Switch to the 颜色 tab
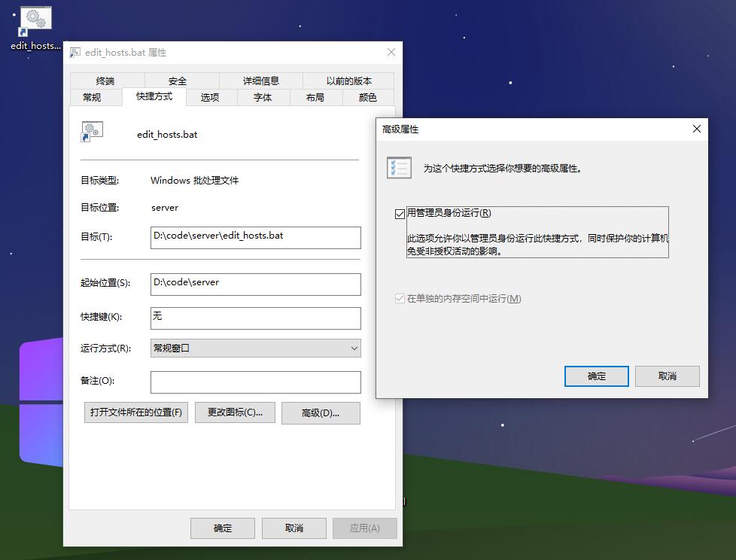Viewport: 736px width, 560px height. tap(368, 97)
